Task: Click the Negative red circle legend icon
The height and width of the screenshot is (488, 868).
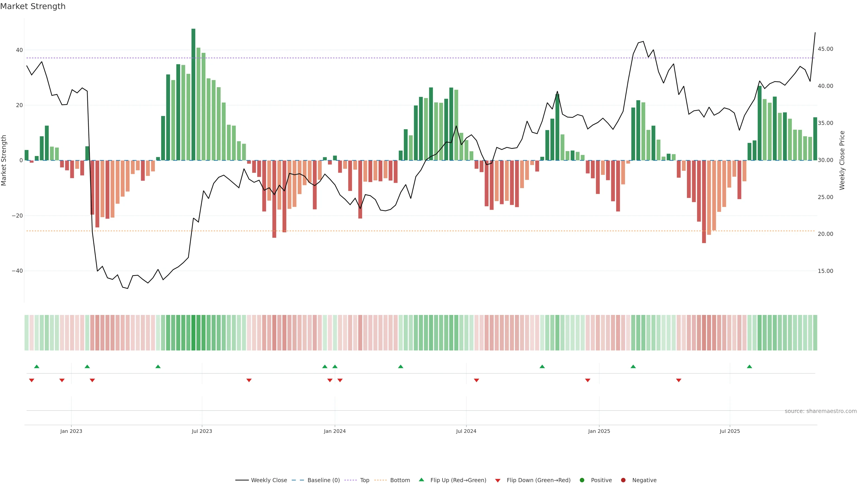Action: 623,480
